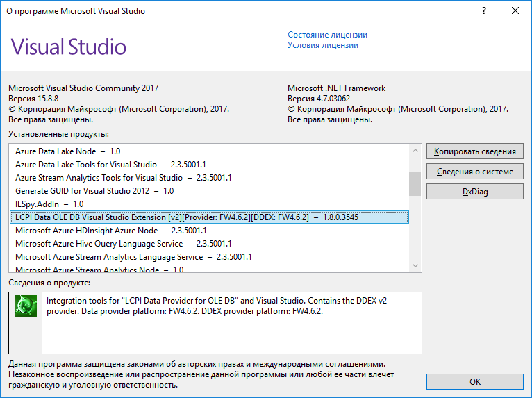This screenshot has width=532, height=398.
Task: Click the product description text box
Action: (215, 323)
